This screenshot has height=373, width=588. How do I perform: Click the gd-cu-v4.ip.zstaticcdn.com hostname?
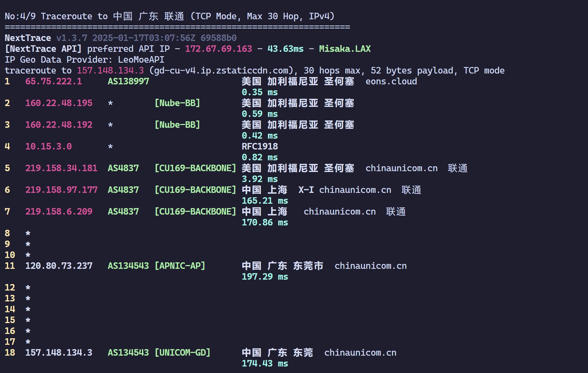(221, 71)
